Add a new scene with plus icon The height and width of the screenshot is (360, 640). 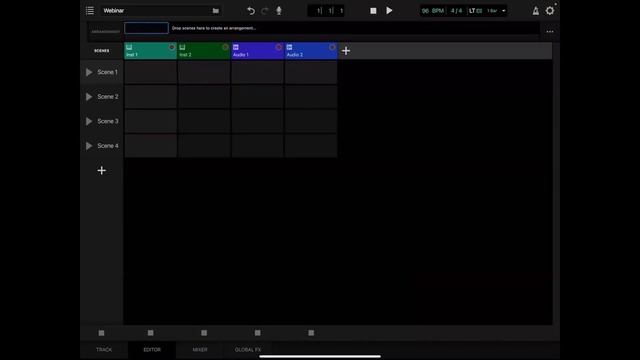pyautogui.click(x=102, y=170)
